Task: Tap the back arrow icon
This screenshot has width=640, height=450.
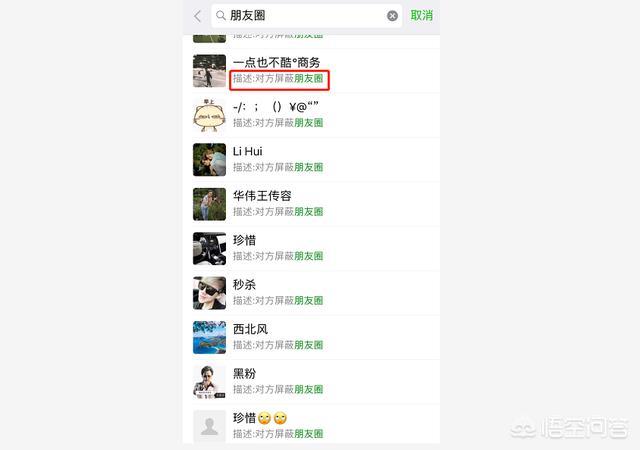Action: click(198, 16)
